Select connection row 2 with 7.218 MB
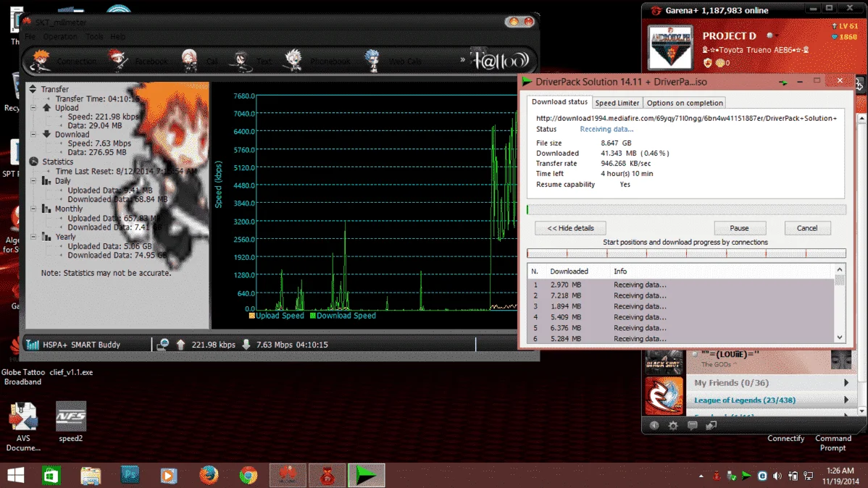This screenshot has width=868, height=488. pos(680,295)
